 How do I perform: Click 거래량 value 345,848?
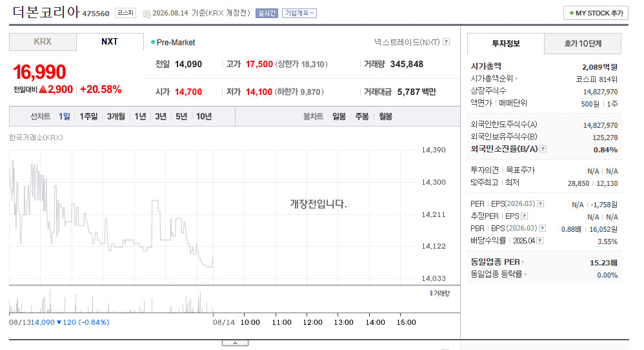click(x=407, y=64)
